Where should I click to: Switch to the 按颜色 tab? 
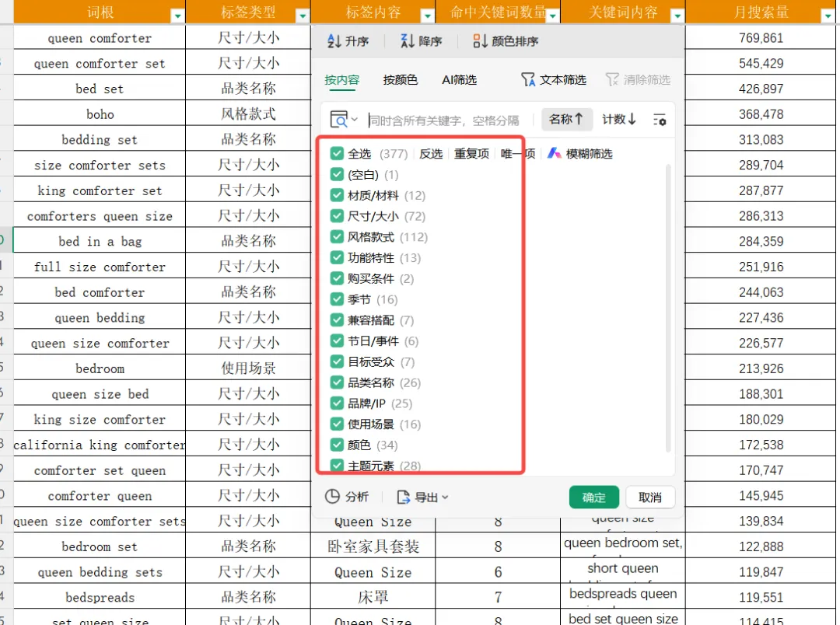coord(401,80)
